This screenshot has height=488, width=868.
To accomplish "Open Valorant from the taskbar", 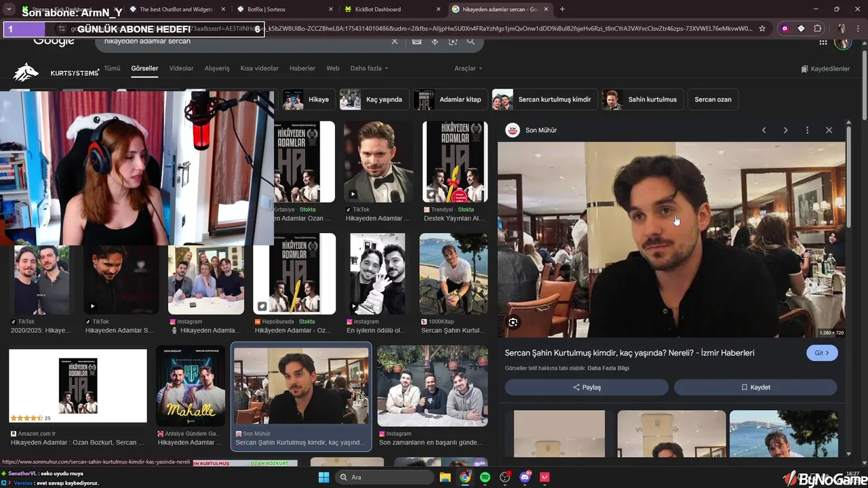I will click(x=545, y=477).
